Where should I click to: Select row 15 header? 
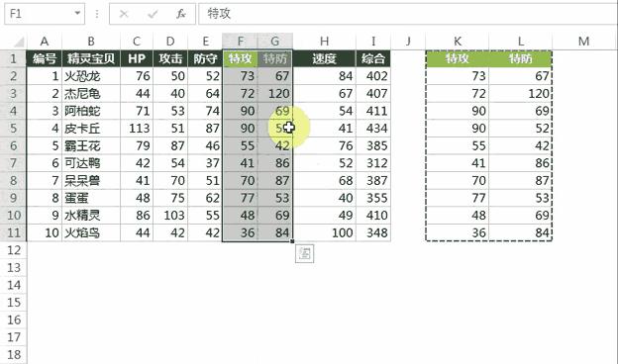pos(14,303)
